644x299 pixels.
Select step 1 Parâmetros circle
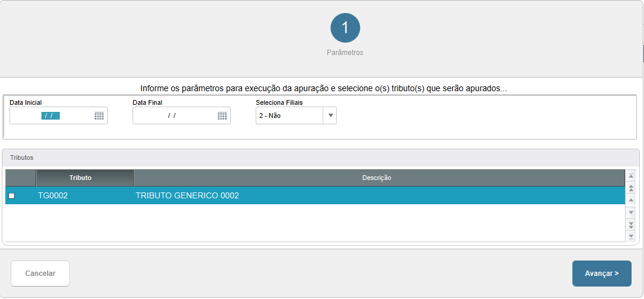click(346, 28)
